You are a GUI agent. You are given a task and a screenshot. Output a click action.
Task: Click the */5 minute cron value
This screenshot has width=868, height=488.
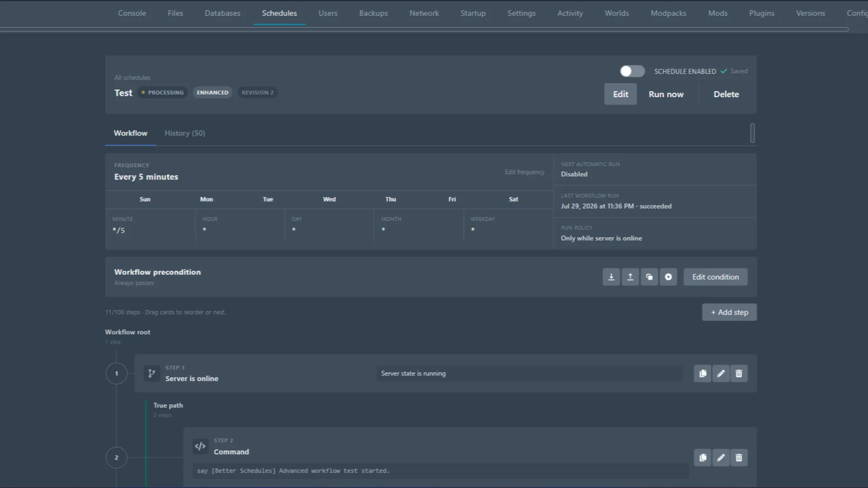click(x=119, y=230)
